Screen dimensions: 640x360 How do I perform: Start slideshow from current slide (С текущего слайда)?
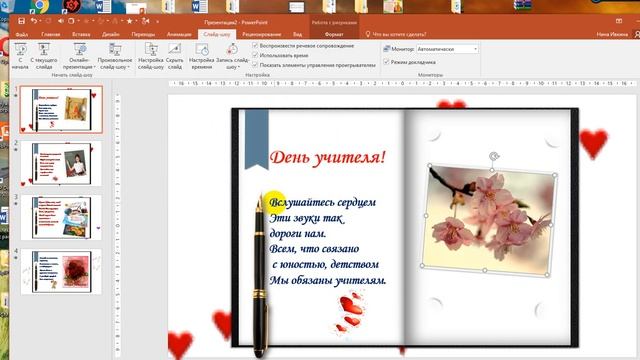[x=44, y=56]
